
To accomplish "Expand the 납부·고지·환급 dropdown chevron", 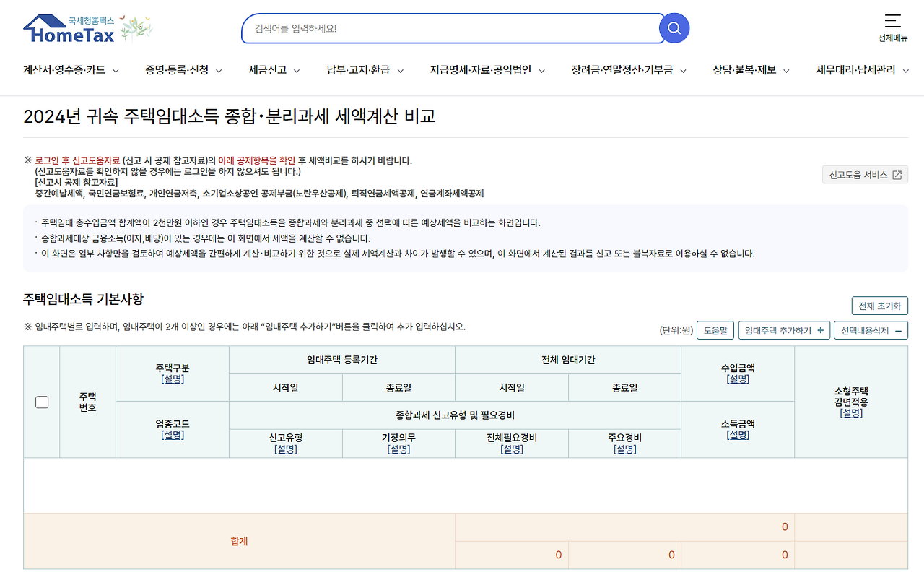I will click(401, 70).
